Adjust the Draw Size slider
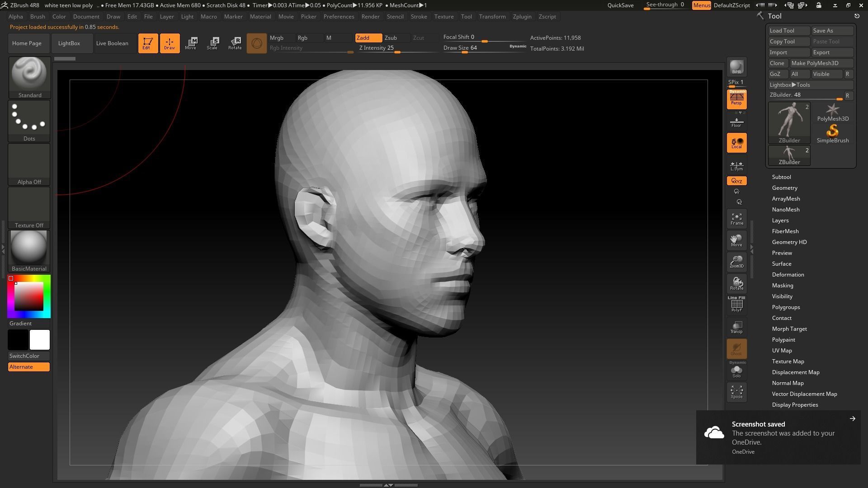 [485, 48]
